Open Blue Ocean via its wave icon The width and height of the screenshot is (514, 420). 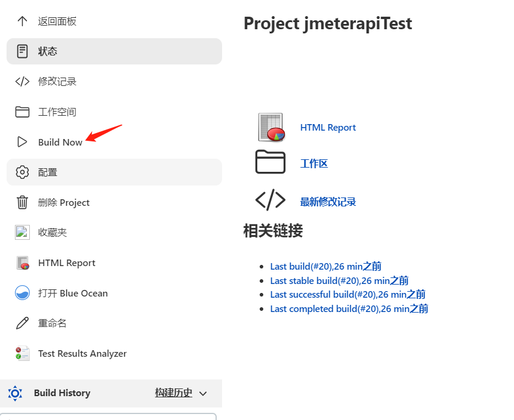22,293
